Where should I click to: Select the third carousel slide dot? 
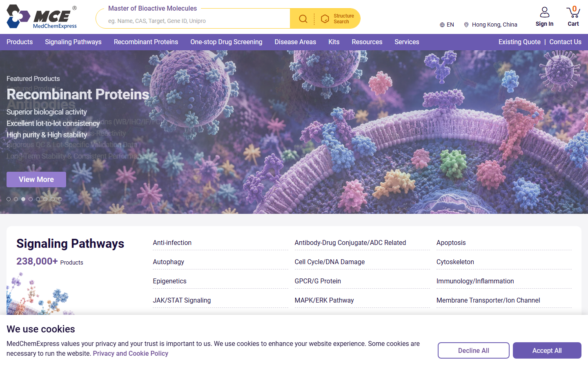[x=23, y=199]
